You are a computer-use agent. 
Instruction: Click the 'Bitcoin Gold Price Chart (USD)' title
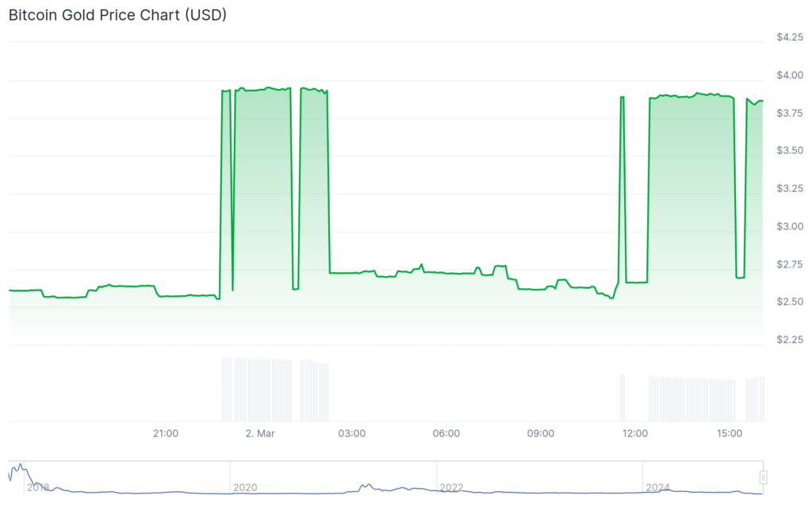tap(117, 15)
